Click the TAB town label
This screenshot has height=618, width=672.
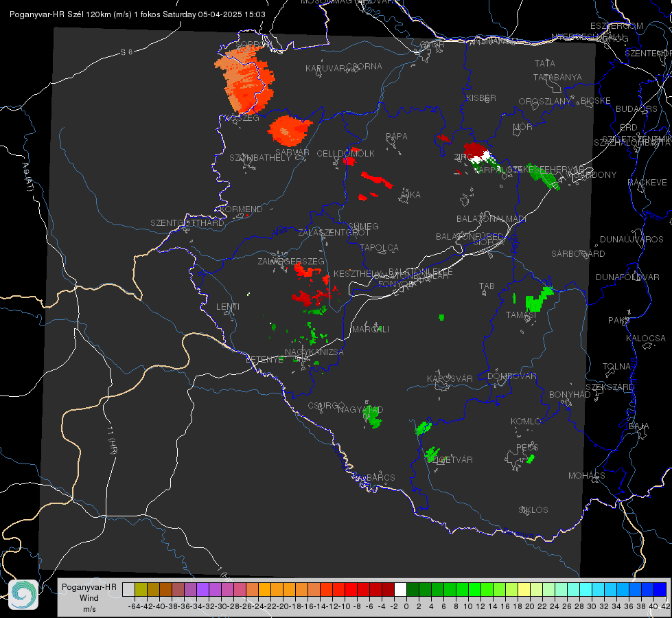click(487, 286)
